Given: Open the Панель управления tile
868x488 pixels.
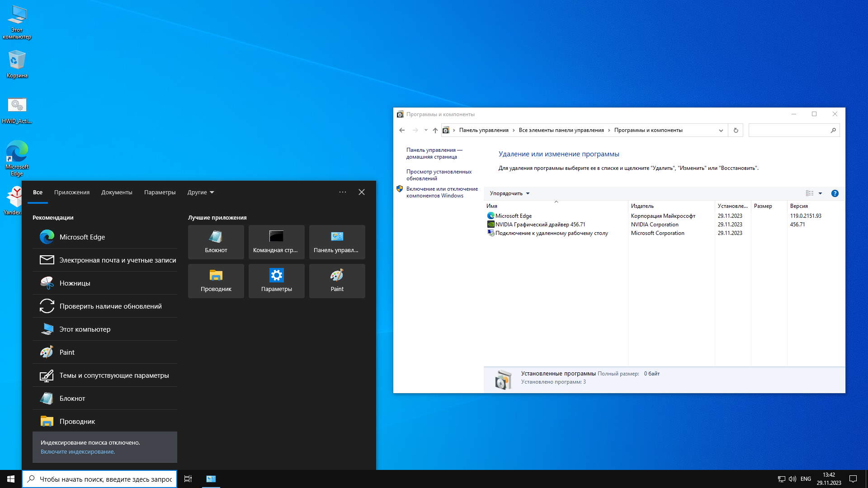Looking at the screenshot, I should 337,242.
